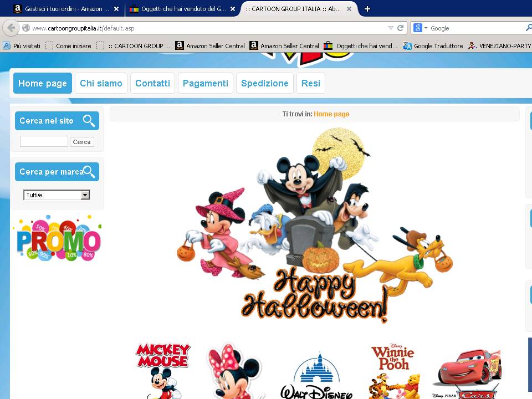Go back using the browser back arrow
Image resolution: width=532 pixels, height=399 pixels.
click(x=11, y=28)
